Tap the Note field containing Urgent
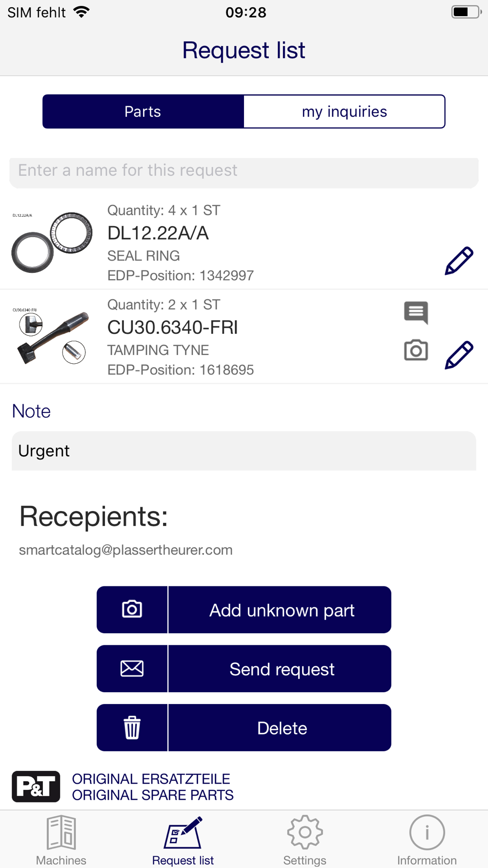The height and width of the screenshot is (868, 488). [x=244, y=451]
